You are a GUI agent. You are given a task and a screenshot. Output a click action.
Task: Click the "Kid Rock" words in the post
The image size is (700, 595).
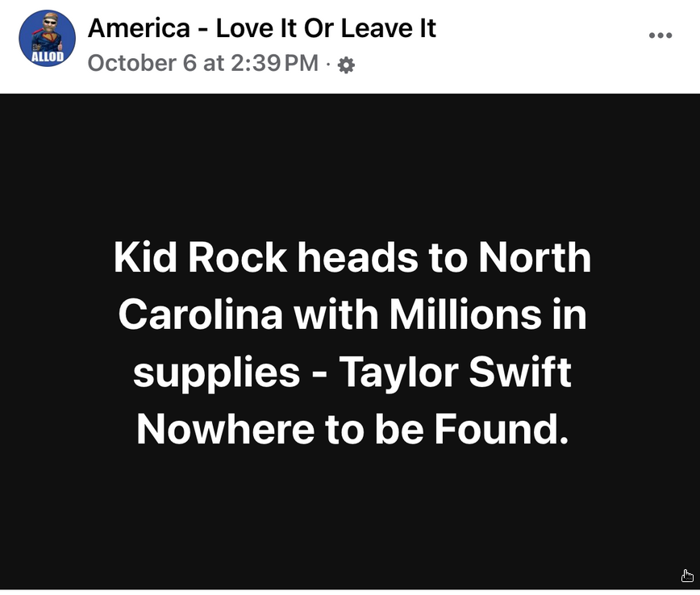point(200,258)
